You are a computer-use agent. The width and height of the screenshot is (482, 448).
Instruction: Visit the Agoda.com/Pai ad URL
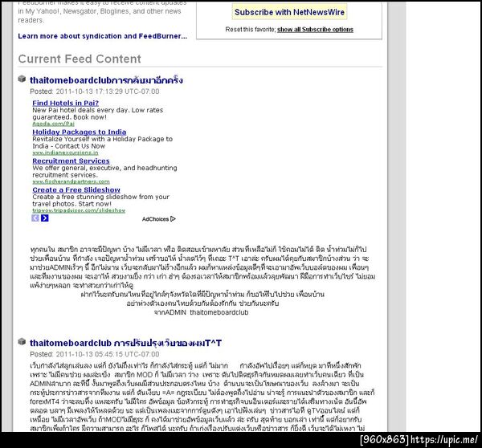(x=54, y=124)
